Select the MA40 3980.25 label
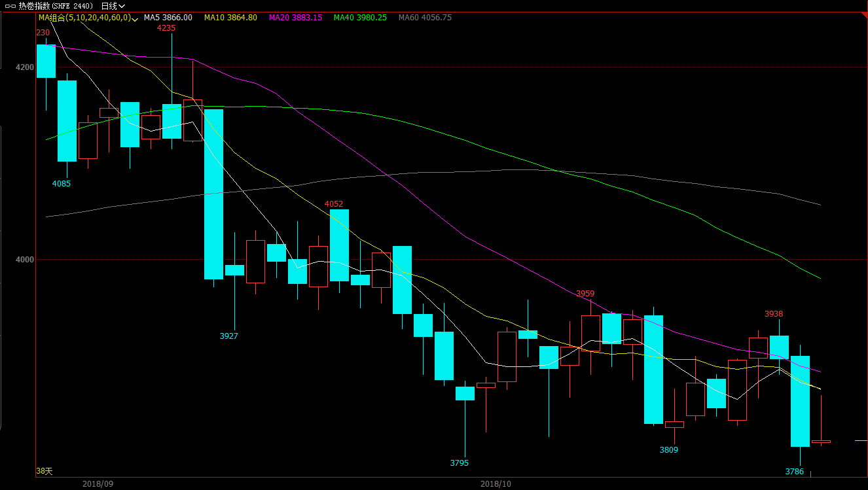This screenshot has height=490, width=868. [x=360, y=18]
